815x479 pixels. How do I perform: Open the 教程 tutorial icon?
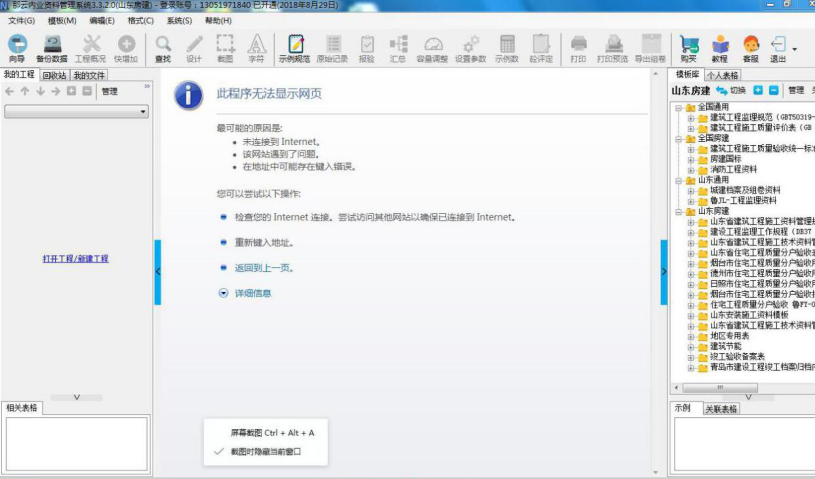click(720, 47)
